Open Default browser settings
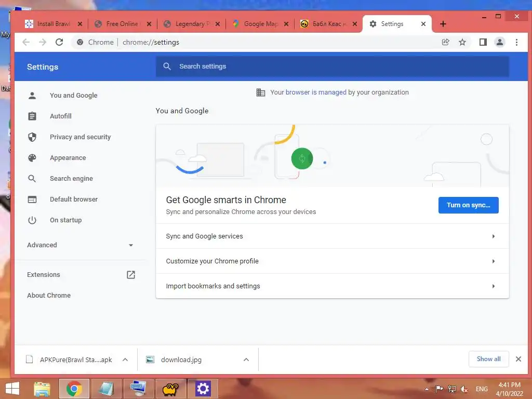This screenshot has height=399, width=532. coord(74,199)
